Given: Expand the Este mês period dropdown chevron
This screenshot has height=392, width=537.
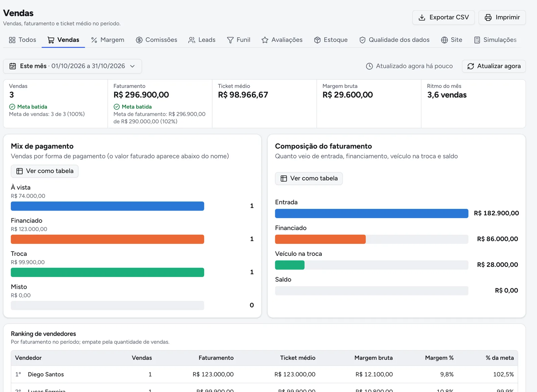Looking at the screenshot, I should click(x=132, y=66).
